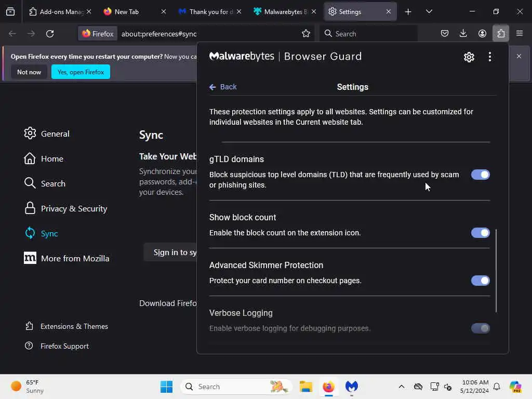Open Firefox View icon

click(10, 11)
